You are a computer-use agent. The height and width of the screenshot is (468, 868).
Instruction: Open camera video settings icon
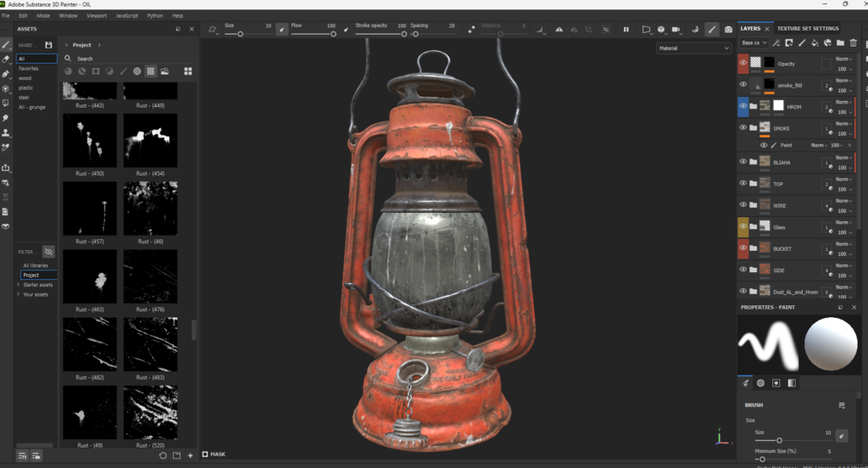pyautogui.click(x=676, y=30)
